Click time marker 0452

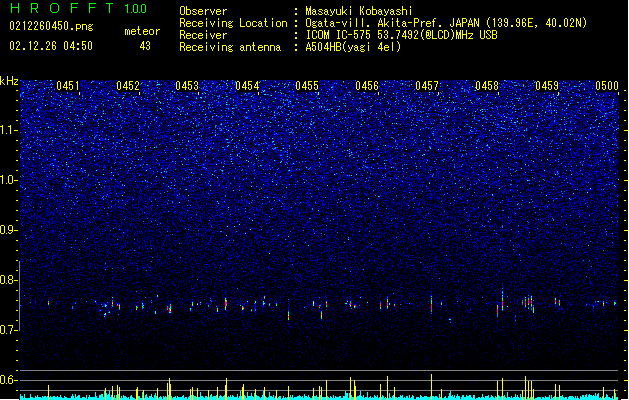(128, 86)
